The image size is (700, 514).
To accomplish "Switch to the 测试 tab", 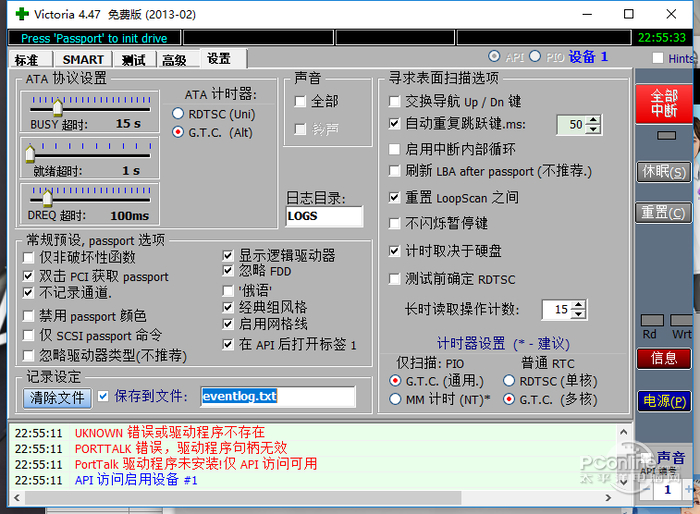I will pyautogui.click(x=133, y=59).
